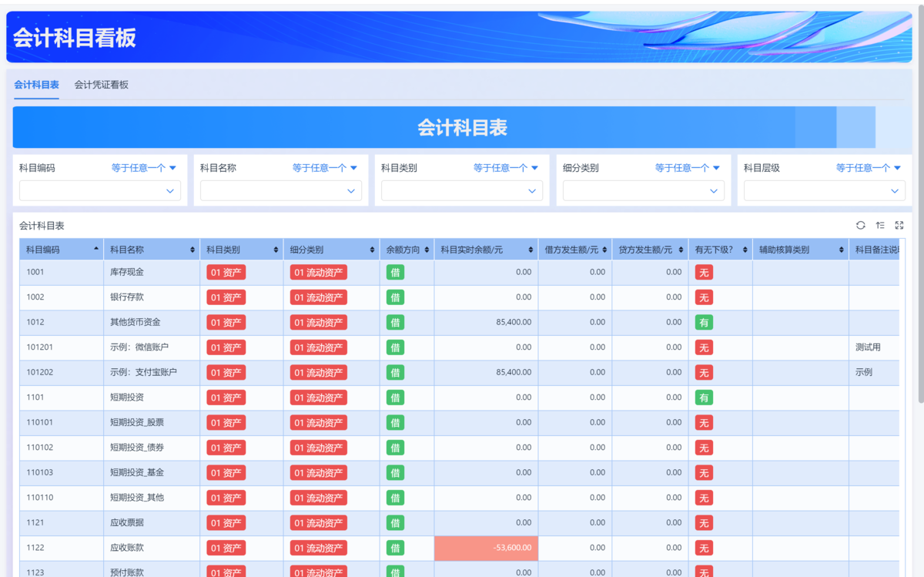Switch to the 会计凭证看板 tab

click(102, 85)
